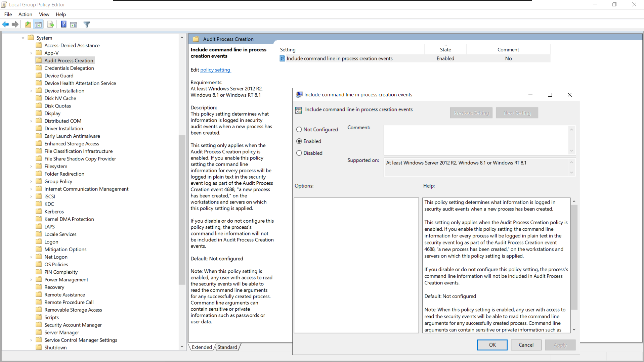Click the Display folder icon

pos(39,113)
